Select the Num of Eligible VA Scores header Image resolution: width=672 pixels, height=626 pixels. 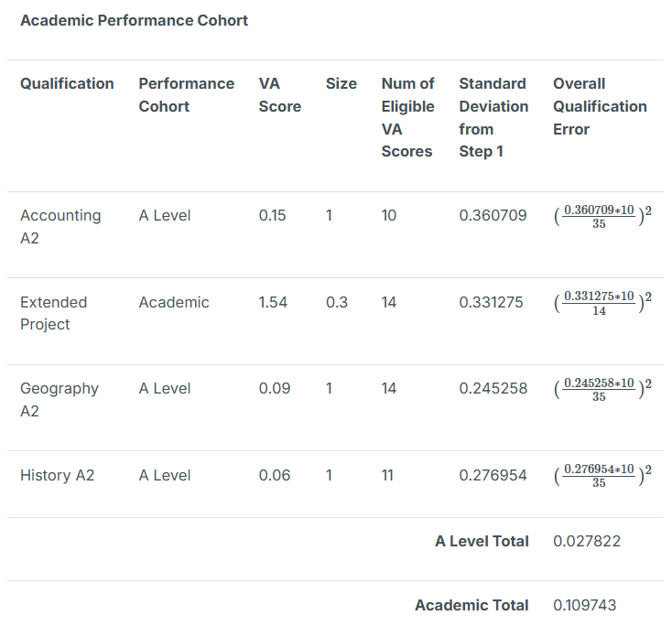pyautogui.click(x=407, y=118)
